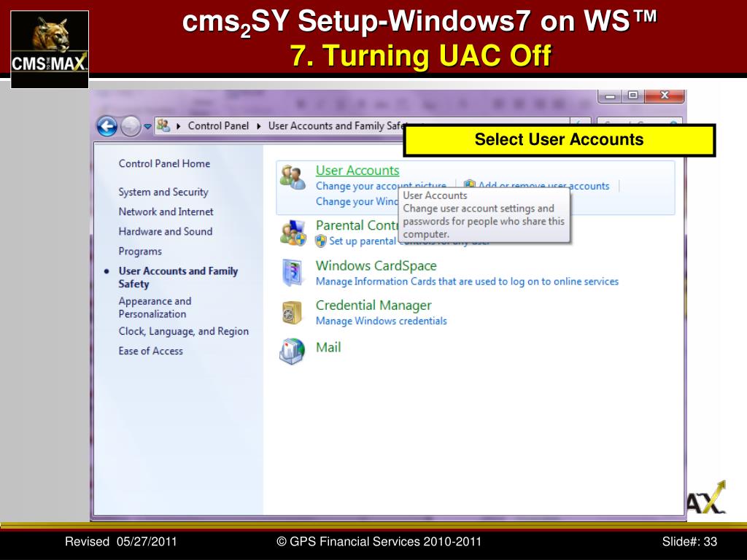This screenshot has height=560, width=747.
Task: Expand the arrow after Control Panel breadcrumb
Action: pyautogui.click(x=259, y=126)
